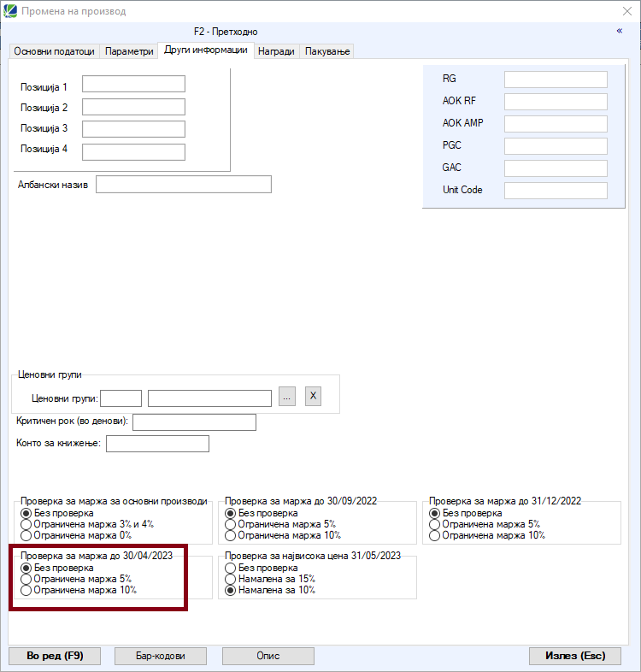This screenshot has width=641, height=672.
Task: Focus the AOK RF field
Action: point(556,102)
